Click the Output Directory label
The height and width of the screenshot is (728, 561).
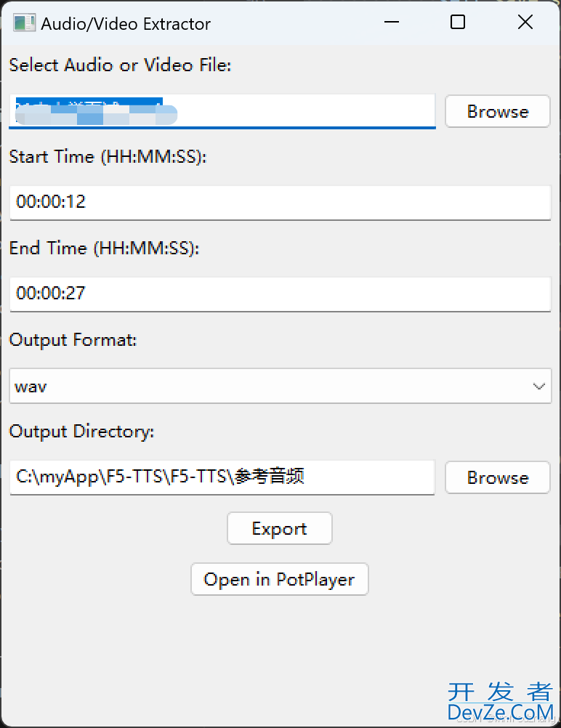click(x=81, y=432)
